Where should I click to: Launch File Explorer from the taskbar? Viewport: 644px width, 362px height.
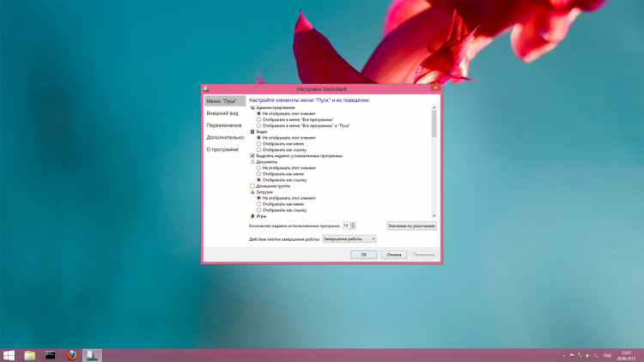29,355
